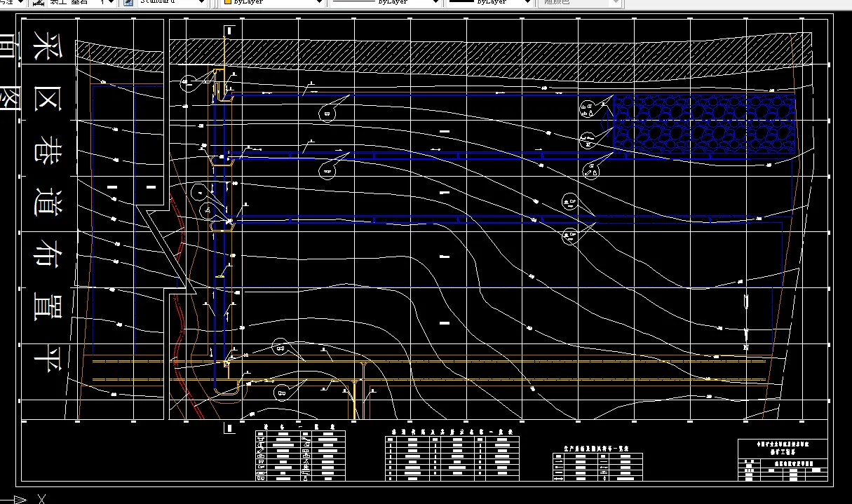
Task: Select the north arrow symbol labeled N
Action: pos(746,322)
